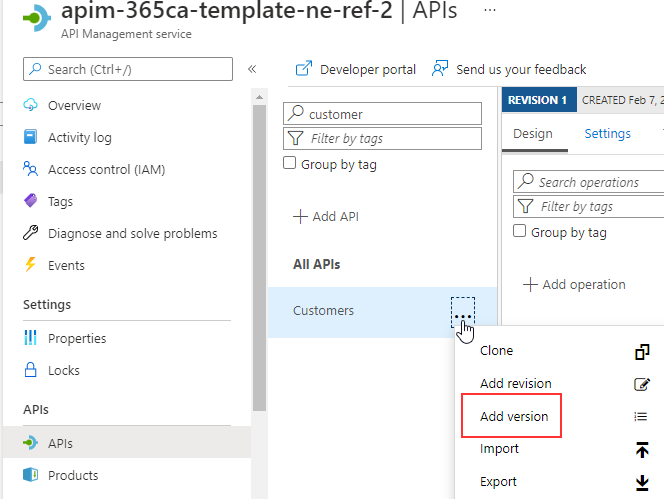Viewport: 664px width, 499px height.
Task: Click the API search magnifier icon
Action: [x=296, y=113]
